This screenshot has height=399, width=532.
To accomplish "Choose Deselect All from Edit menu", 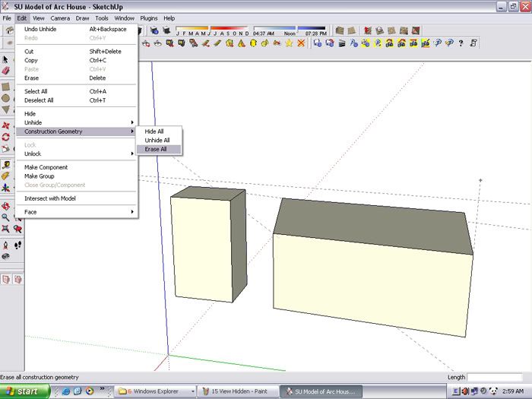I will coord(77,100).
